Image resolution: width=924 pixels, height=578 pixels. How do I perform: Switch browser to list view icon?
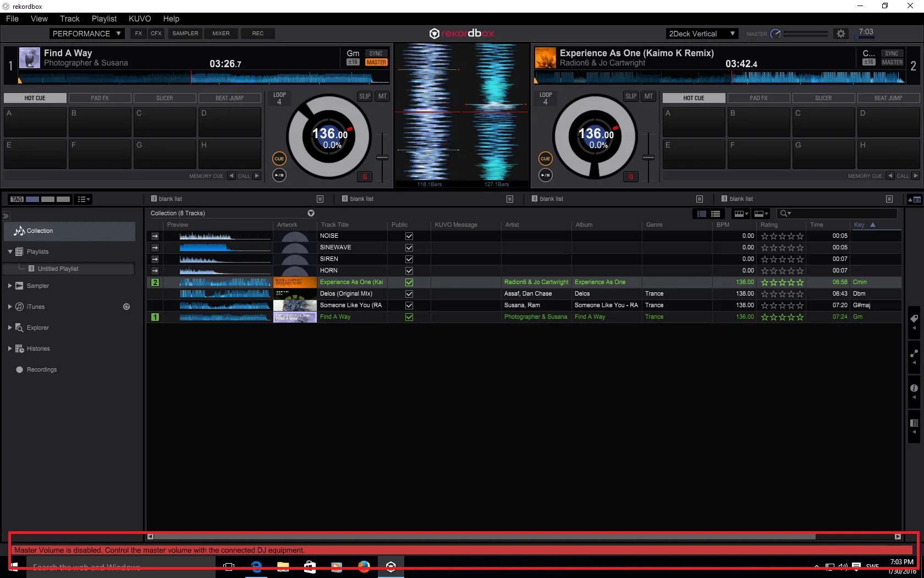702,214
